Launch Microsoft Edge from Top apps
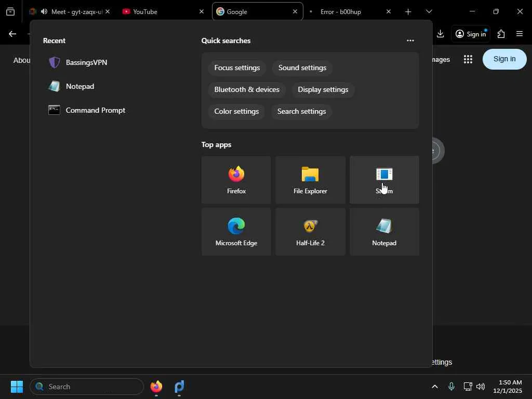This screenshot has width=532, height=399. click(236, 232)
